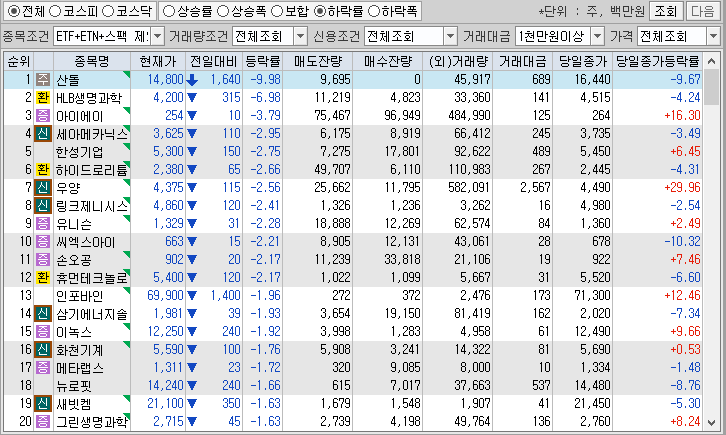Screen dimensions: 726x435
Task: Click the 증 badge icon for 손오공
Action: coord(43,260)
